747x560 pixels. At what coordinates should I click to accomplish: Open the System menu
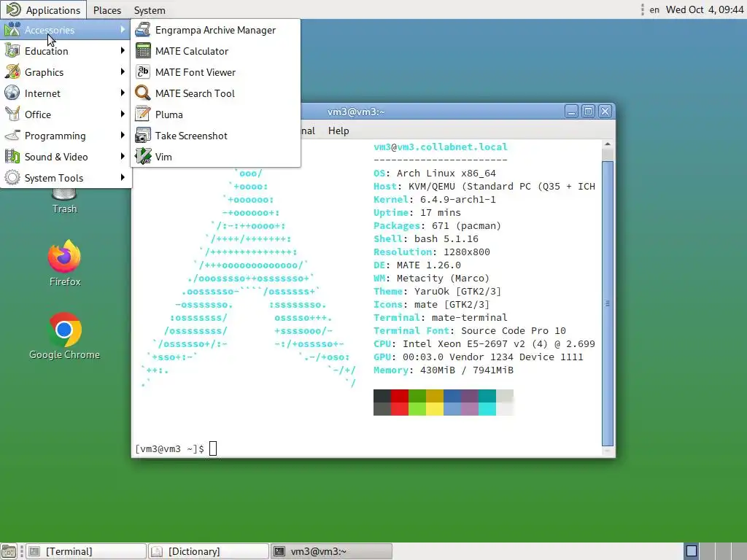pos(150,10)
